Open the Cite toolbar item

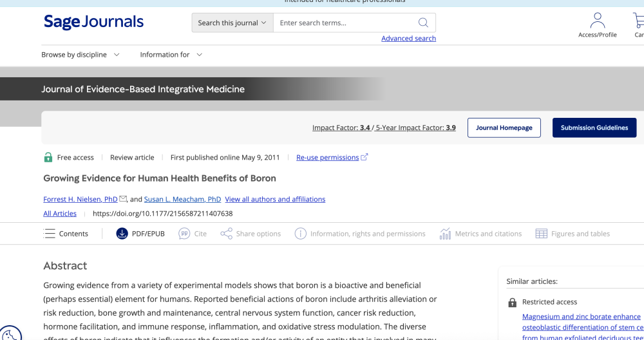pos(193,234)
